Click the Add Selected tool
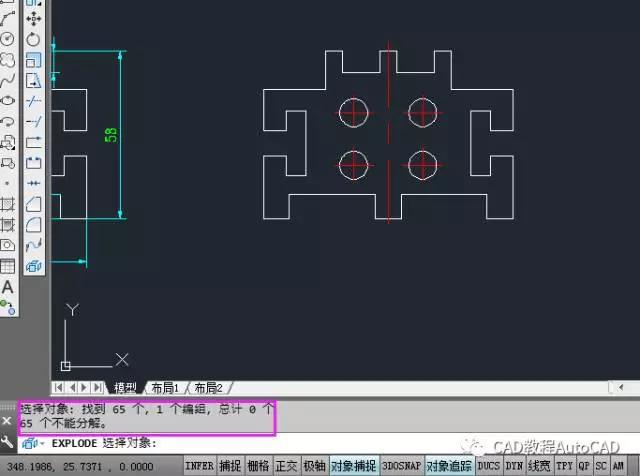This screenshot has height=476, width=640. [x=7, y=307]
